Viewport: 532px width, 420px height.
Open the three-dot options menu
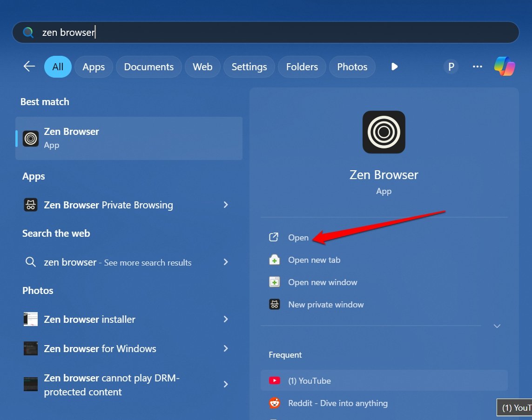point(478,67)
